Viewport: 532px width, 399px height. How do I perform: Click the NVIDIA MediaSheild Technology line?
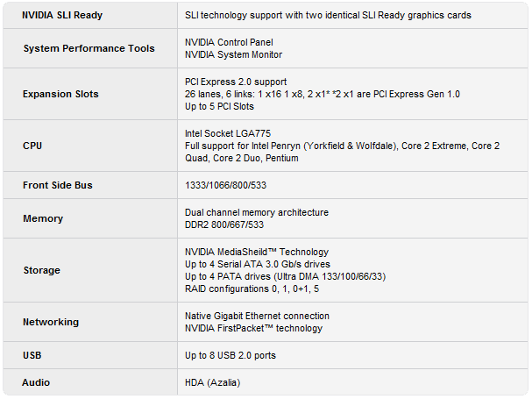click(x=257, y=252)
